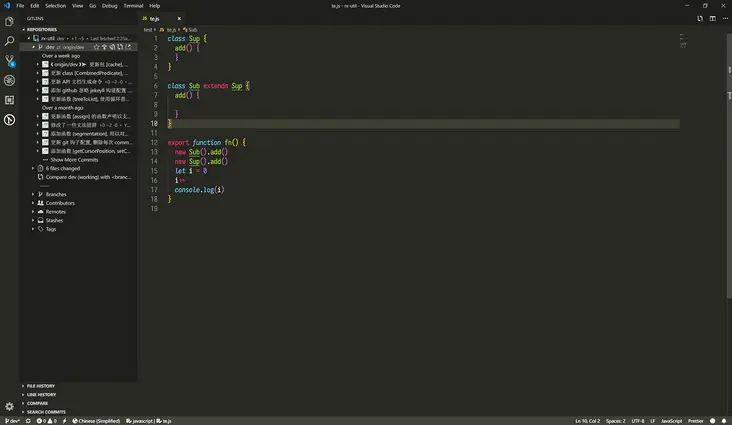Screen dimensions: 732x425
Task: Select the GitLens icon in activity bar
Action: pyautogui.click(x=9, y=120)
